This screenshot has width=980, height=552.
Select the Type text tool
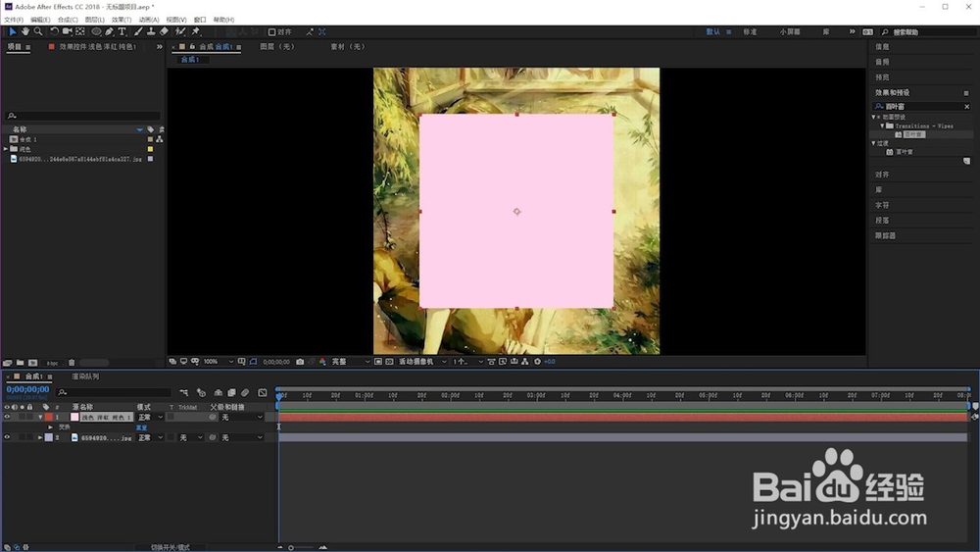click(122, 31)
